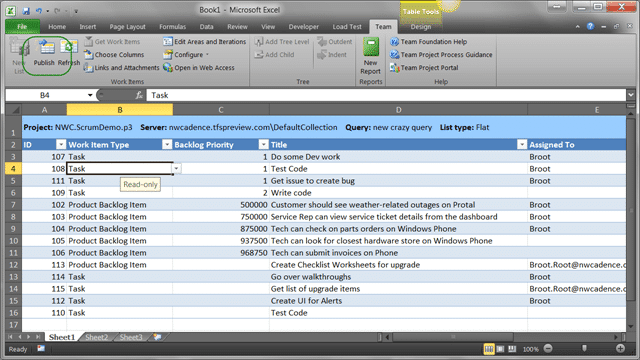Open Choose Columns dialog
This screenshot has width=640, height=360.
click(x=114, y=55)
